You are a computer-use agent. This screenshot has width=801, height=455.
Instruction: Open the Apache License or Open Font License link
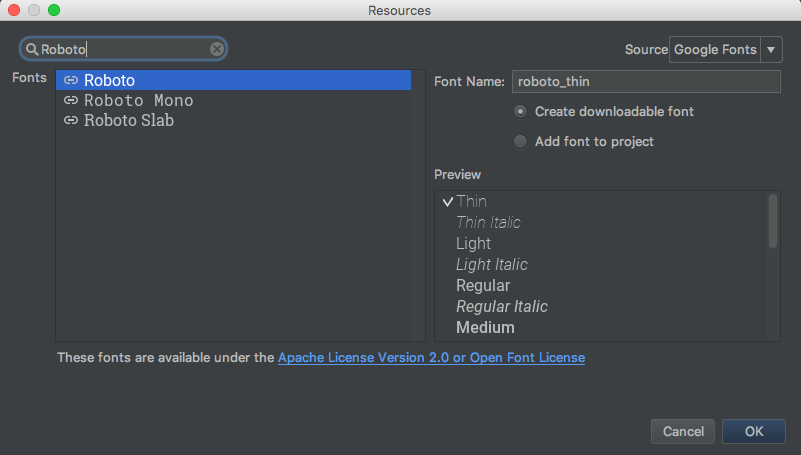tap(431, 357)
